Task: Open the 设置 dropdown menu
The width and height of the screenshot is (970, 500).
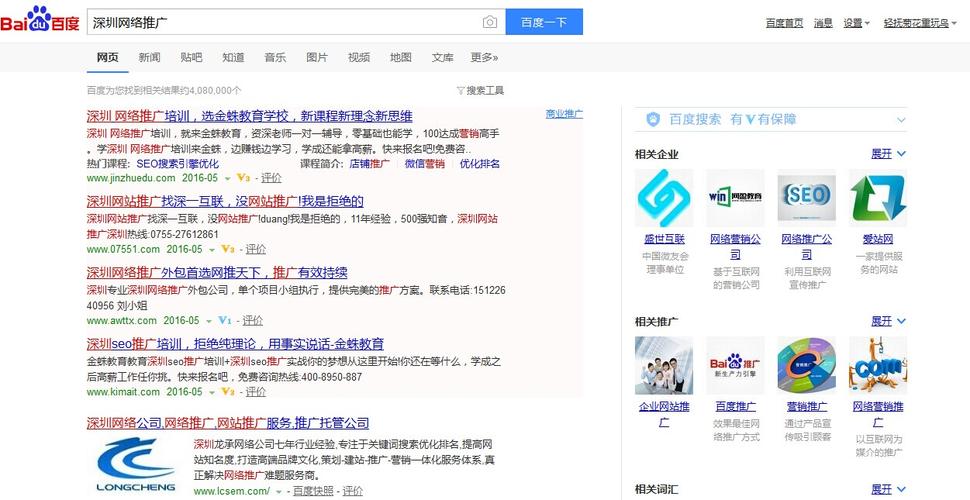Action: pyautogui.click(x=856, y=23)
